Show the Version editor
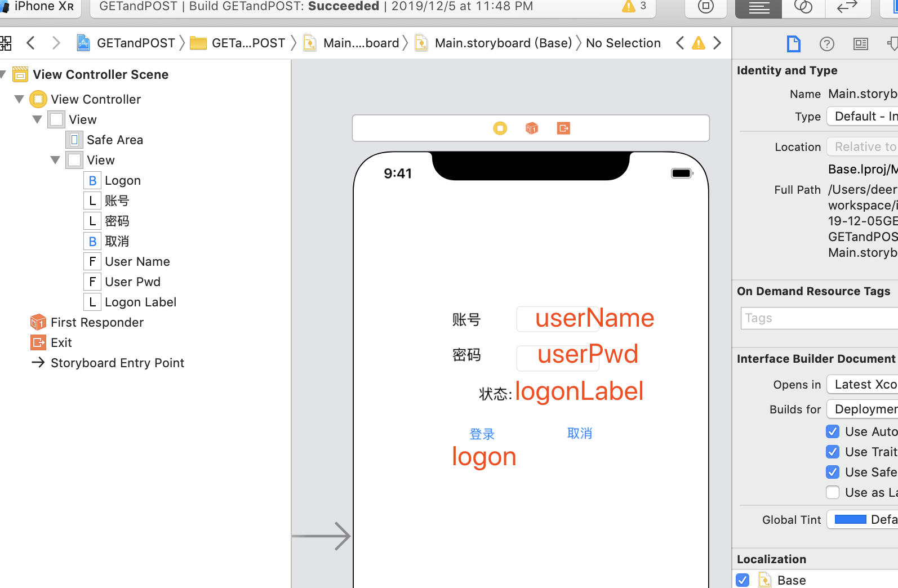 click(x=847, y=7)
